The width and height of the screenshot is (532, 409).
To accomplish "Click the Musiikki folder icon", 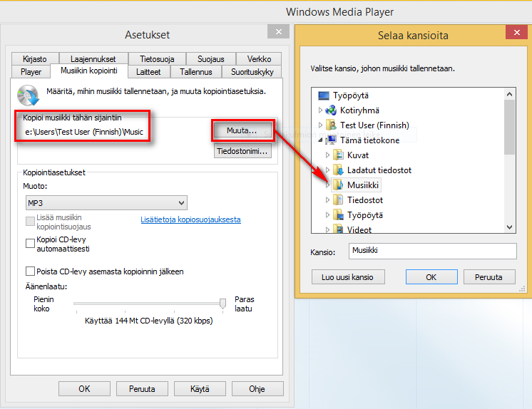I will coord(338,185).
